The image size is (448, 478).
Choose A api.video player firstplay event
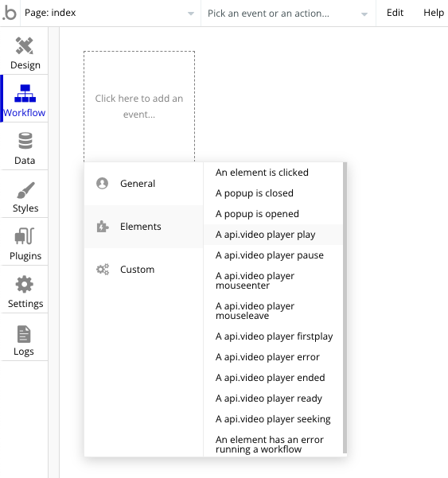tap(274, 336)
